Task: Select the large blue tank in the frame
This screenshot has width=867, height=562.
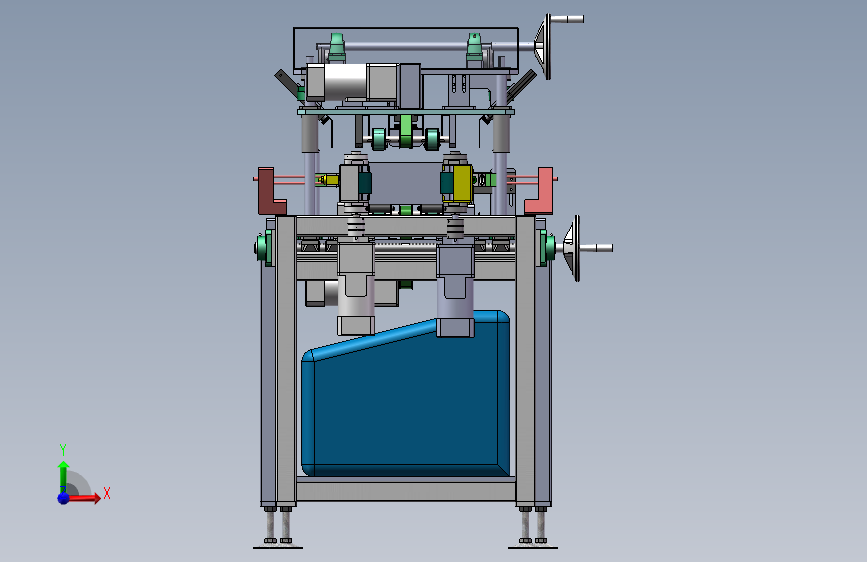Action: coord(406,393)
